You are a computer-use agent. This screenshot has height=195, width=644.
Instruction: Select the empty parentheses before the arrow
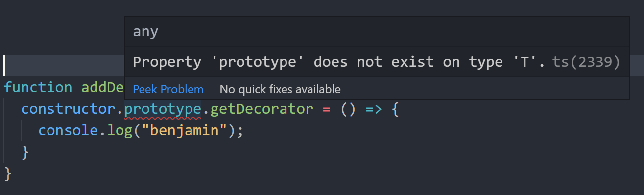(348, 109)
